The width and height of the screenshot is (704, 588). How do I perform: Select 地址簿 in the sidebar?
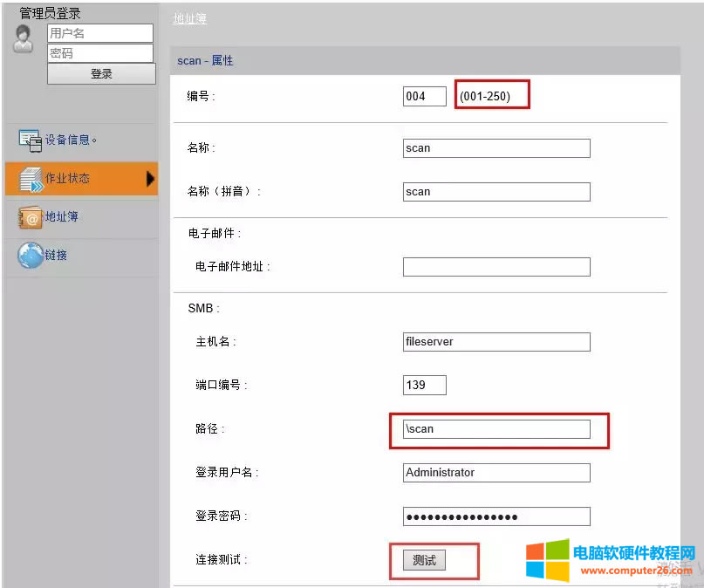(62, 216)
